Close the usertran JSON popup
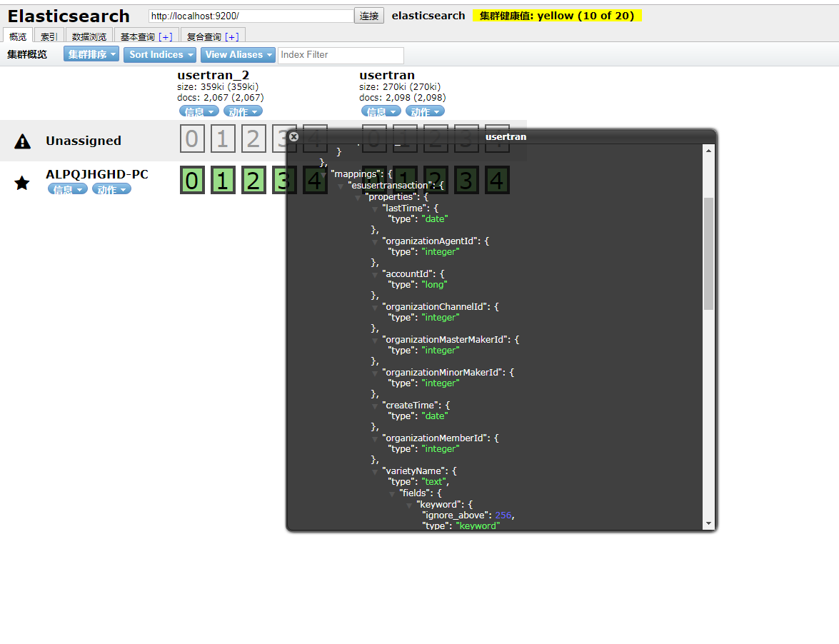839x644 pixels. tap(293, 136)
